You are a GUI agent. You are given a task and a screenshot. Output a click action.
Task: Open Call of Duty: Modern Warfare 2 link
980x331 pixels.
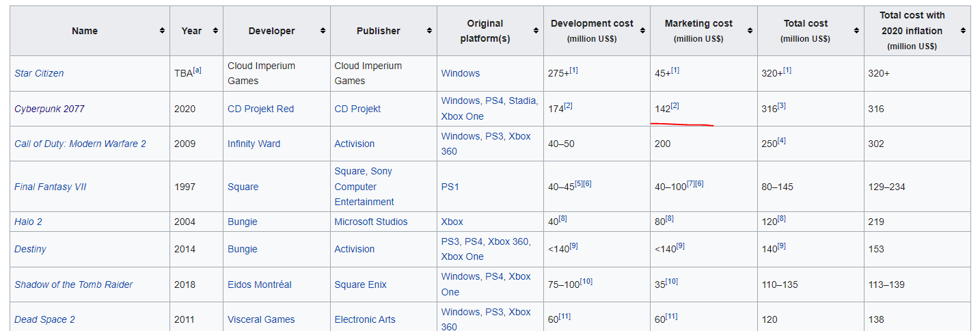[80, 144]
